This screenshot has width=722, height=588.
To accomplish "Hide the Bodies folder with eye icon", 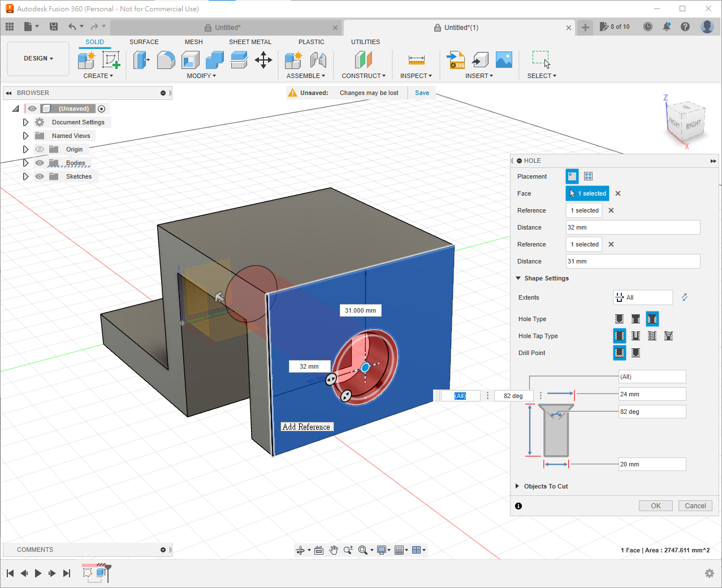I will pos(40,163).
